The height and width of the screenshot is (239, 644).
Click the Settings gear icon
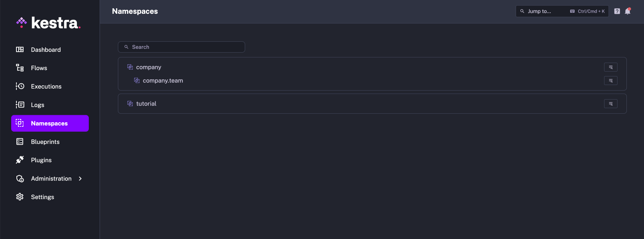click(19, 196)
